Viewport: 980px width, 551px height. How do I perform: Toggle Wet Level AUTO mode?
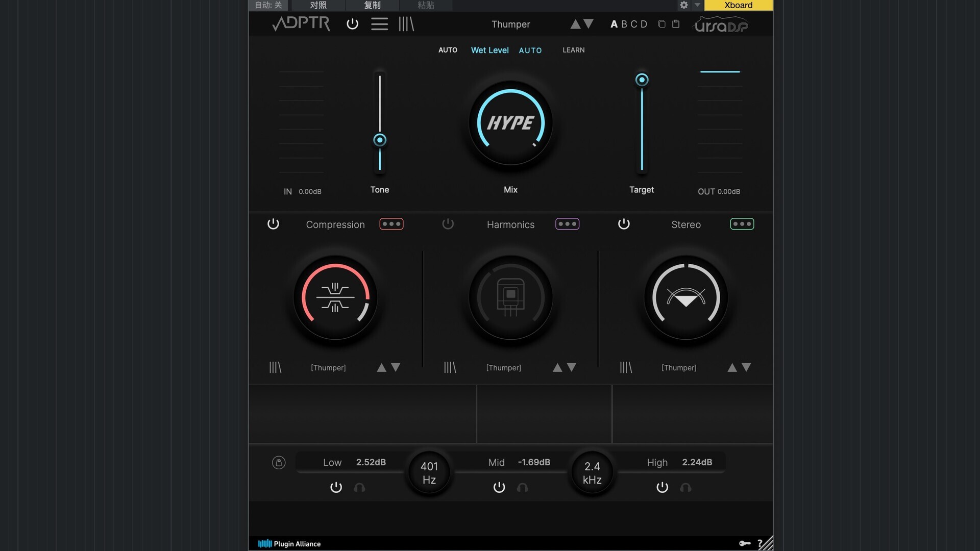(530, 51)
